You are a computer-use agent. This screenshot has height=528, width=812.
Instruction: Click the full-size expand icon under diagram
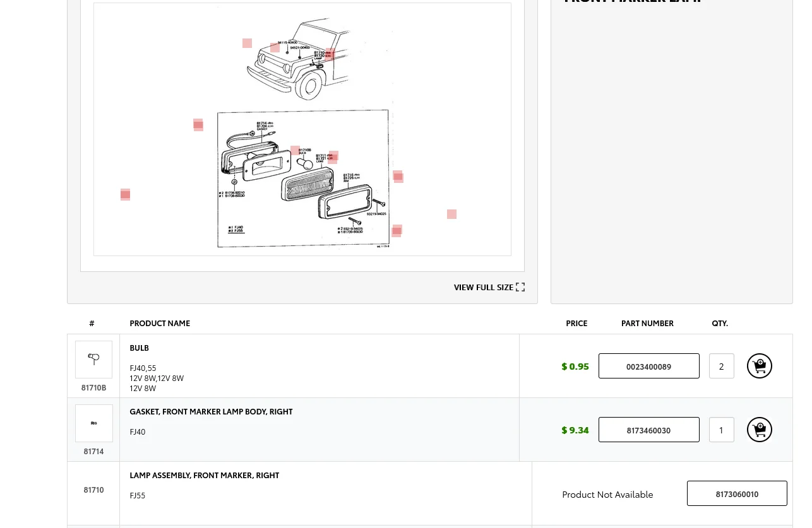[x=520, y=287]
